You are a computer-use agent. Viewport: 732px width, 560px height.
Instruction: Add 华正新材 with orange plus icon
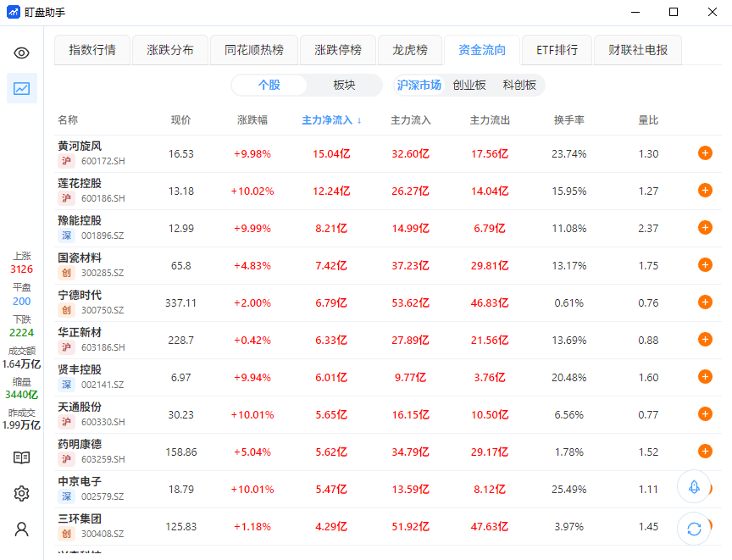click(x=705, y=340)
